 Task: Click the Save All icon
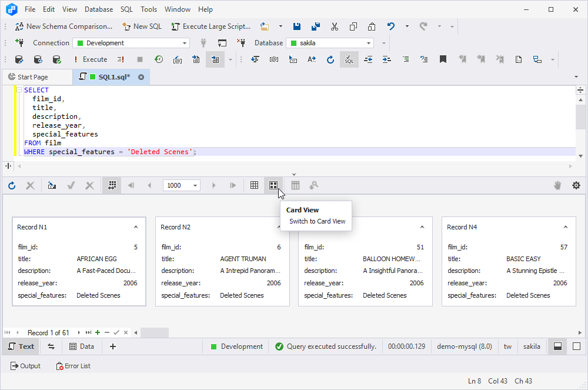click(x=315, y=26)
